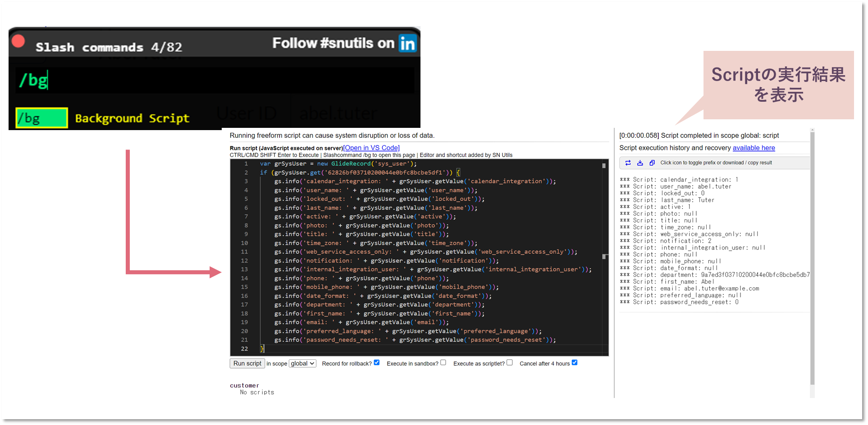The width and height of the screenshot is (868, 425).
Task: Click the LinkedIn icon in SN Utils popup
Action: (407, 44)
